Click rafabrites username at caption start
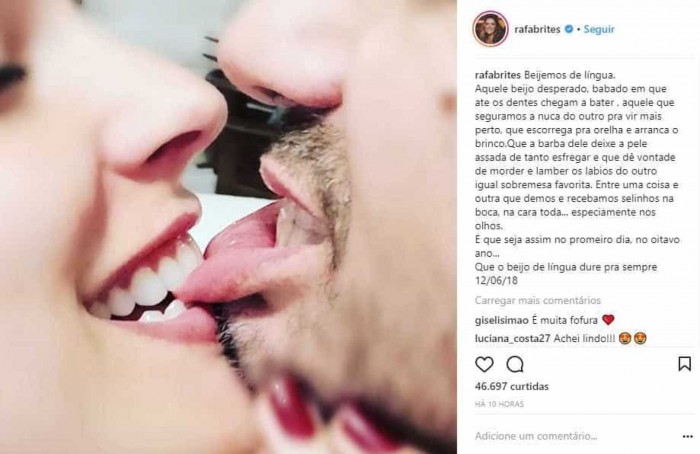This screenshot has width=700, height=454. (x=498, y=75)
